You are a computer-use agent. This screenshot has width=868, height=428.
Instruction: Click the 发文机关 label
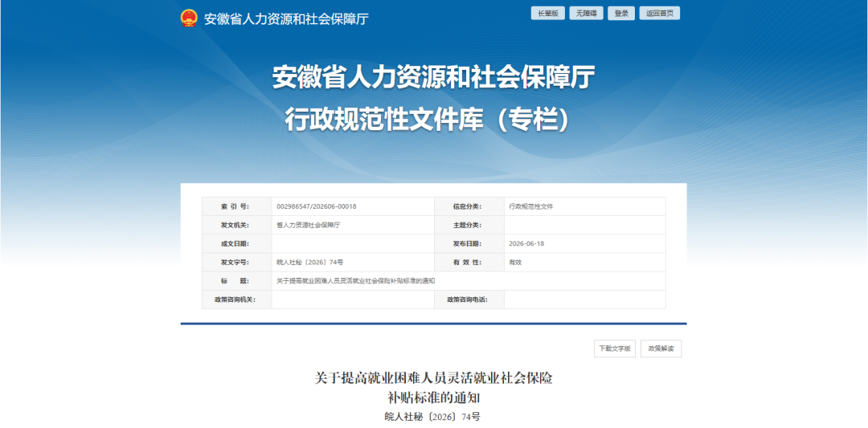pos(235,226)
